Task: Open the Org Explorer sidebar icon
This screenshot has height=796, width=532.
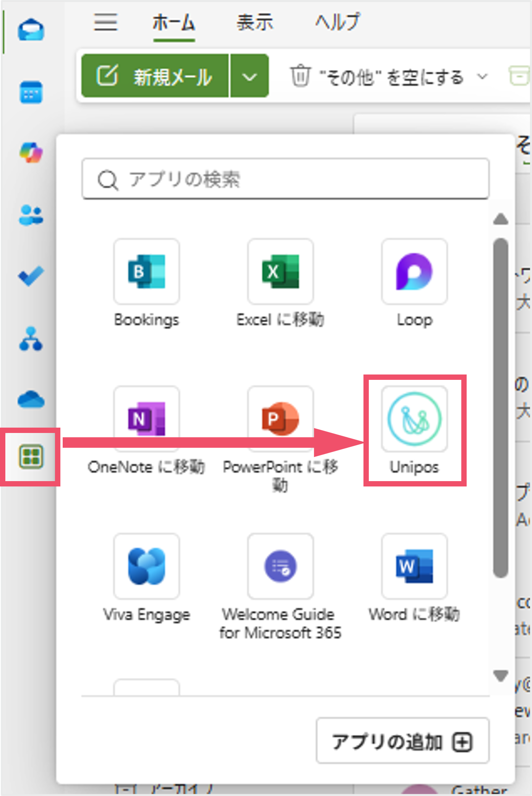Action: pos(31,339)
